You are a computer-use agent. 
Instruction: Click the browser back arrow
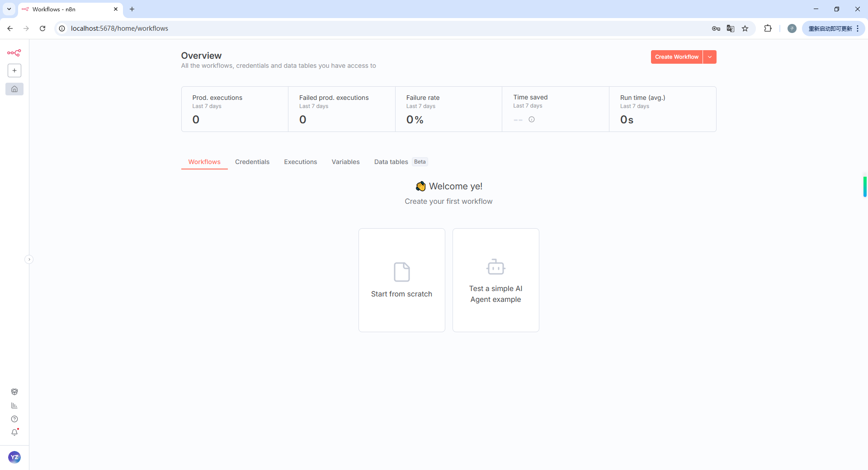[10, 28]
